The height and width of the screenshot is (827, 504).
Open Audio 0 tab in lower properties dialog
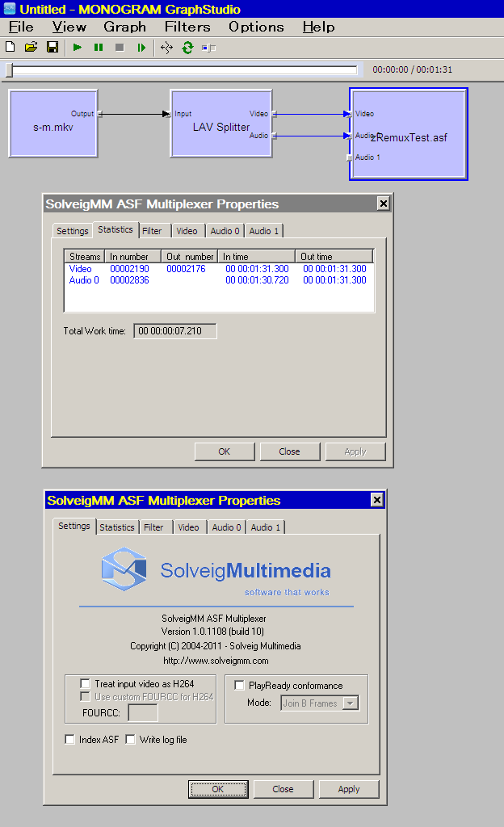point(227,527)
